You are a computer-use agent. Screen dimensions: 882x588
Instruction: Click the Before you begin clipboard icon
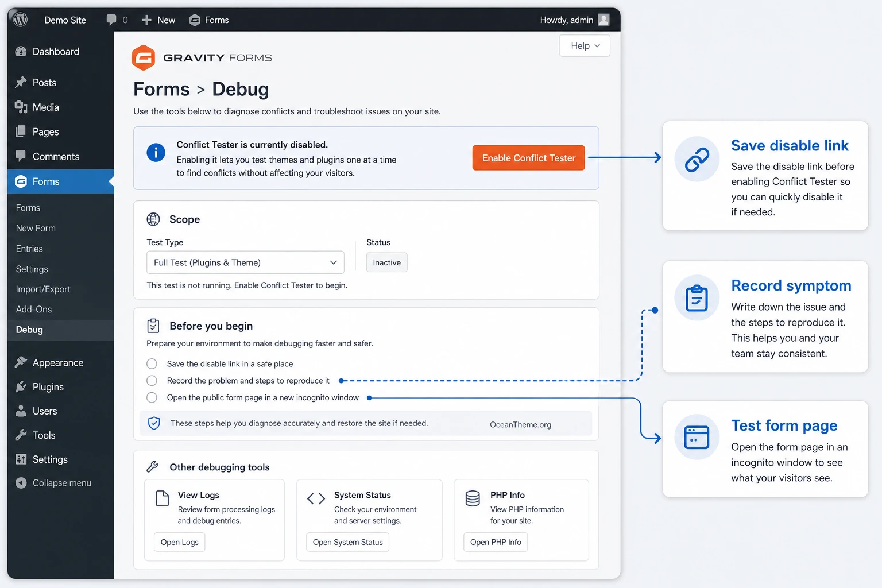pos(153,326)
